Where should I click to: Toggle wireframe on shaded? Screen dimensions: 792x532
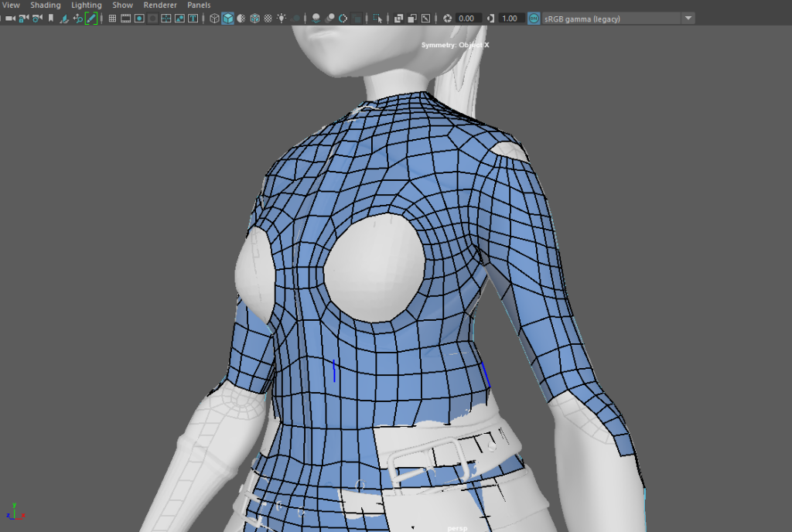pyautogui.click(x=254, y=18)
